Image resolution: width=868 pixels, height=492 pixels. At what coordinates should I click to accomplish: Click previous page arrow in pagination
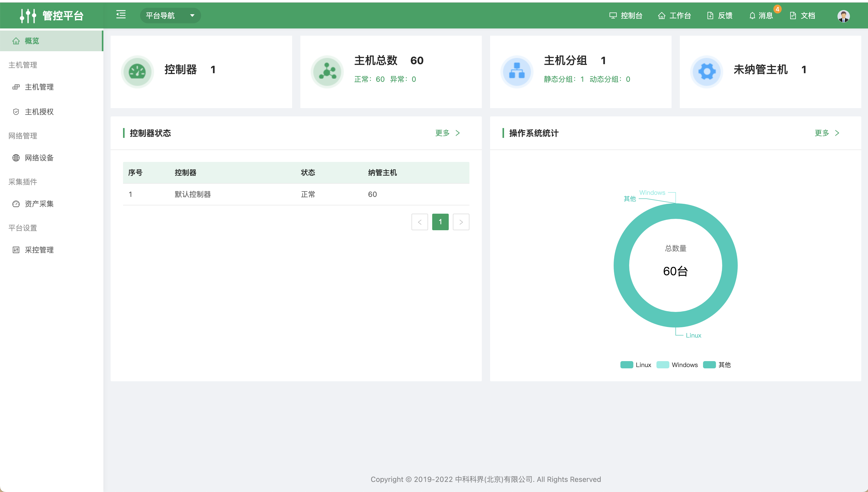[x=420, y=222]
